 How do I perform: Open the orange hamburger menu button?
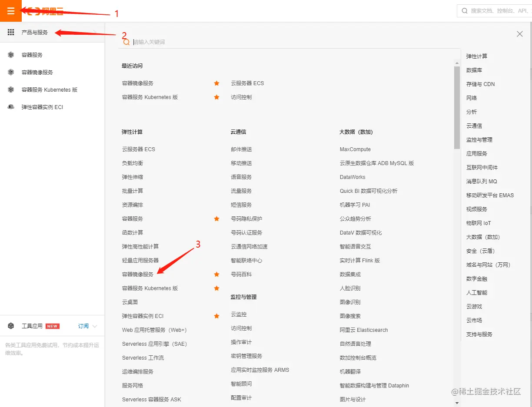coord(11,11)
